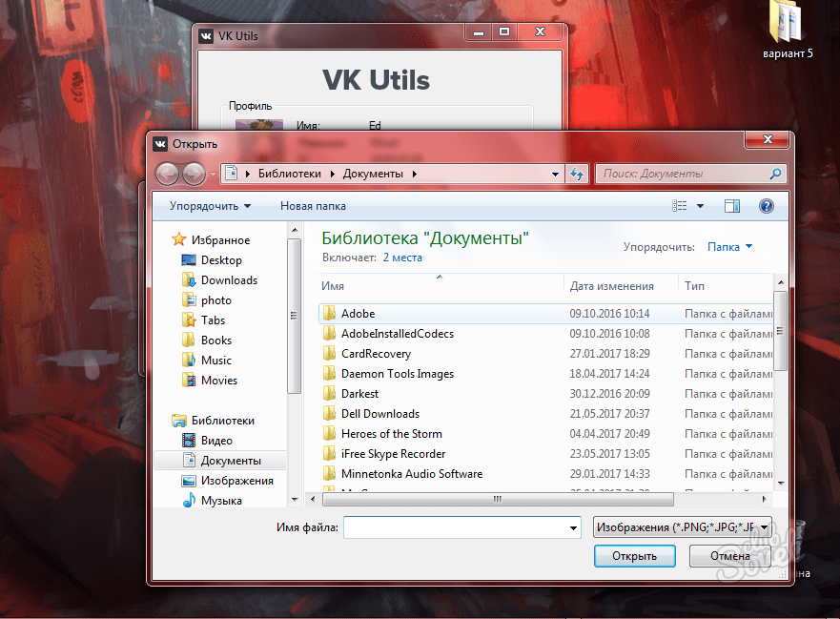Click the Help question mark icon

tap(766, 206)
